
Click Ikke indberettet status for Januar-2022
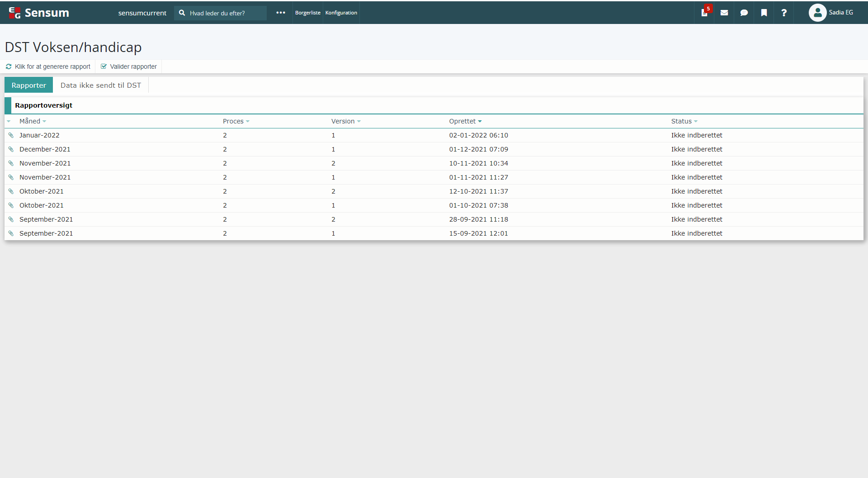(697, 135)
